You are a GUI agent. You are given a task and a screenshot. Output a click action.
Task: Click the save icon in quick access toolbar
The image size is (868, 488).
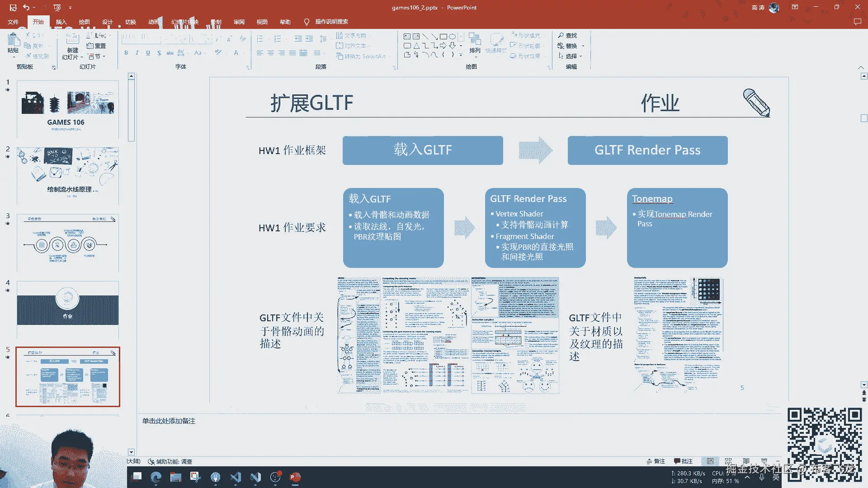13,8
